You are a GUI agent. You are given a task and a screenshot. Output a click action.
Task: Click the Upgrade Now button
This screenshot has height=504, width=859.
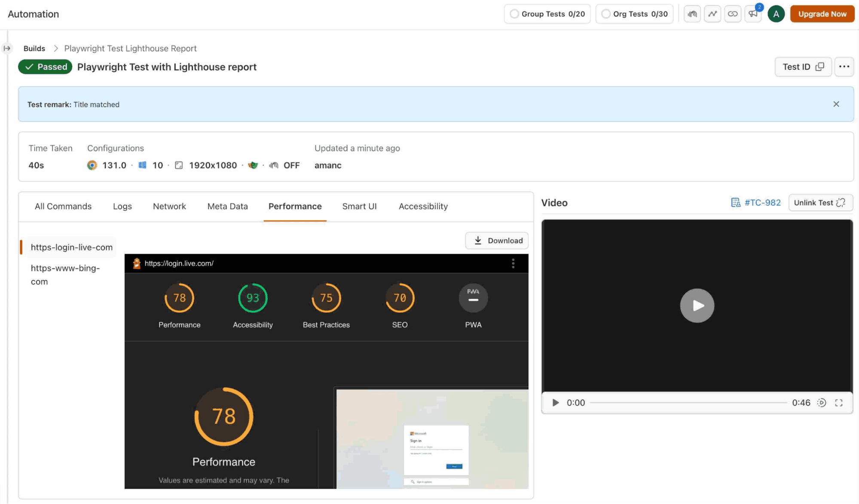point(822,14)
